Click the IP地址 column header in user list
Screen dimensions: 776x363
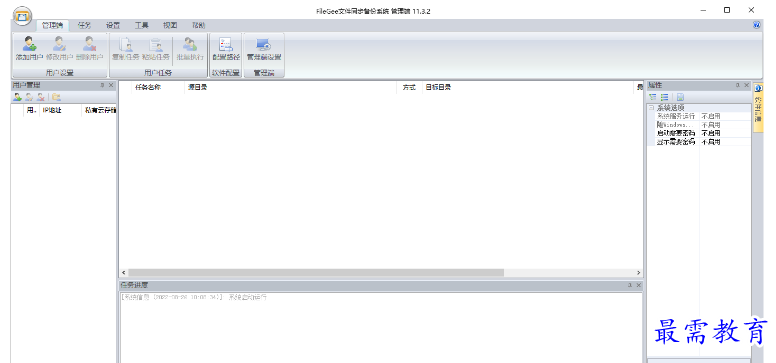click(60, 110)
